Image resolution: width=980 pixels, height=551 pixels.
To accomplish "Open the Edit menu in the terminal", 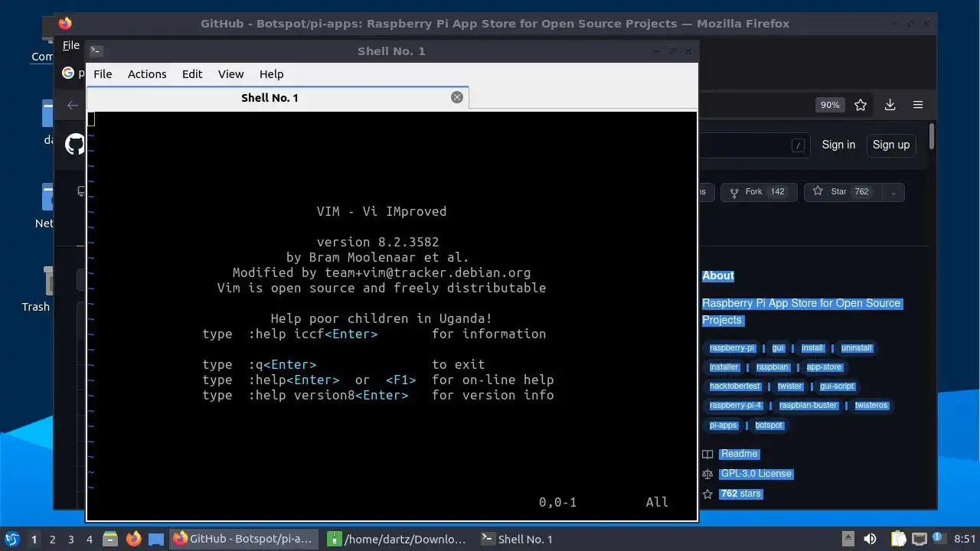I will (192, 74).
